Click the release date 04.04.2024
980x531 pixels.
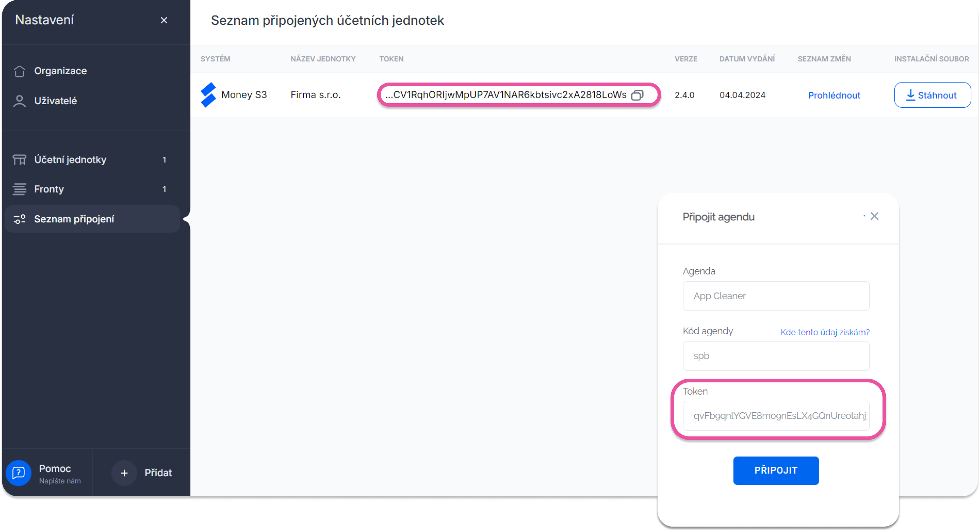pos(742,95)
